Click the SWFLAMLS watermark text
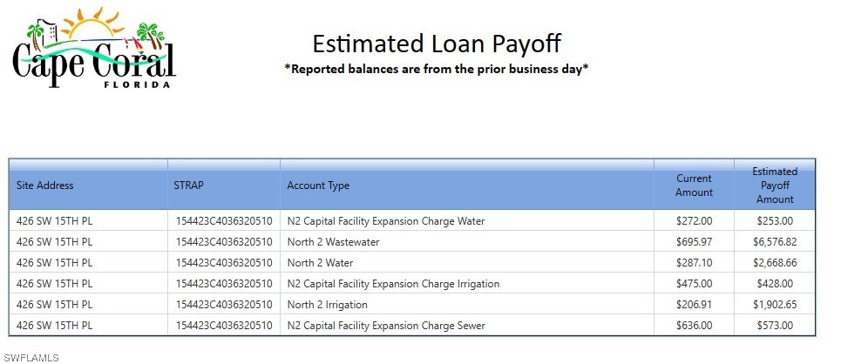Viewport: 868px width, 364px height. click(31, 358)
